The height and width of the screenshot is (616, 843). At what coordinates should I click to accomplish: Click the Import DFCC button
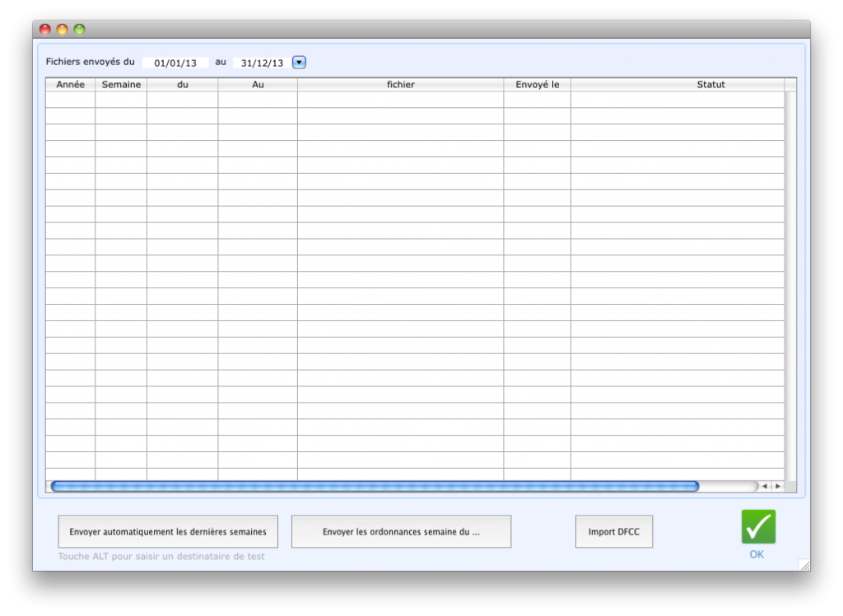coord(614,531)
